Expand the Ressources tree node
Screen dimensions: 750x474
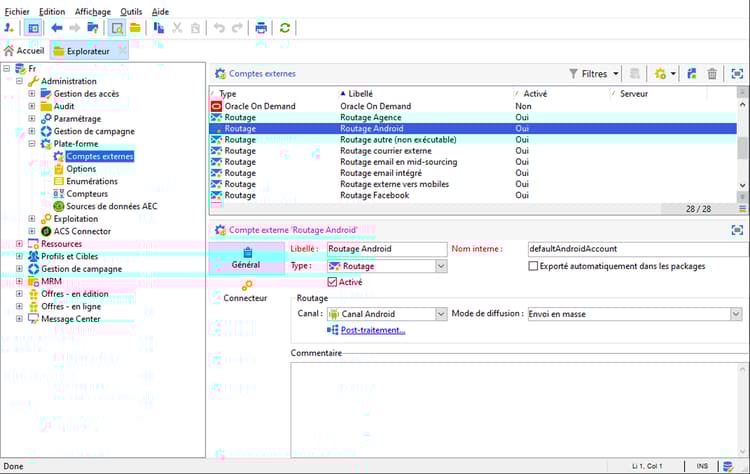pos(19,243)
